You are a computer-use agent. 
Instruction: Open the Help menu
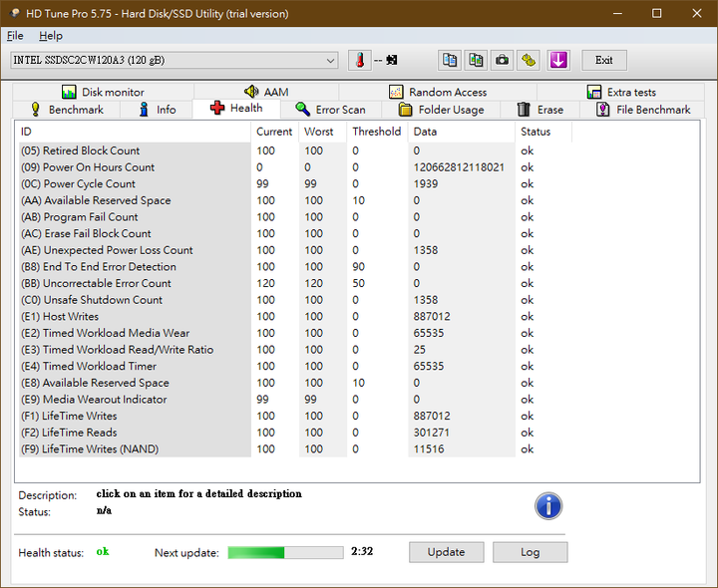(51, 36)
